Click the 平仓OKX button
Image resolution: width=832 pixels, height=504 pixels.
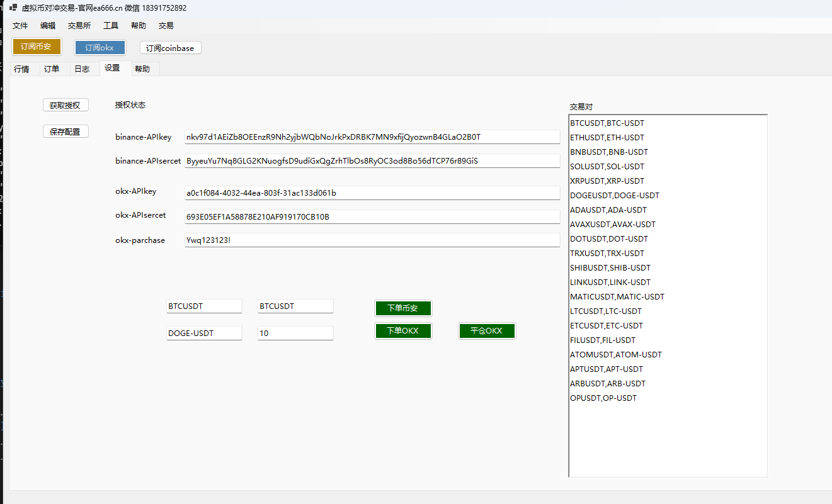(x=486, y=331)
